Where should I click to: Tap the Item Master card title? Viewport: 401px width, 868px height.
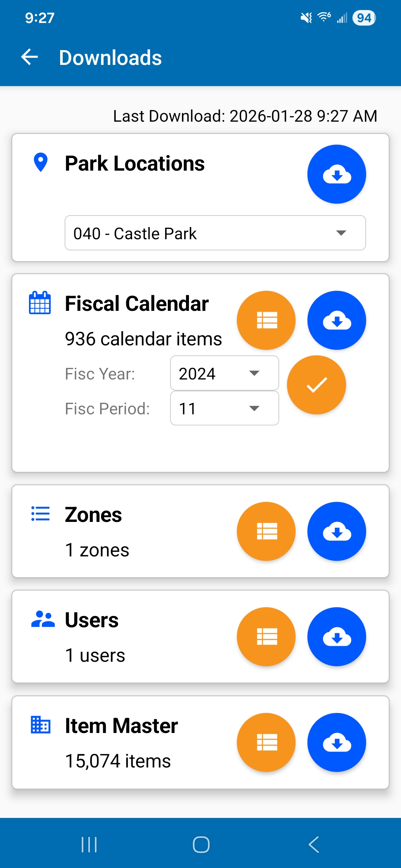point(121,726)
